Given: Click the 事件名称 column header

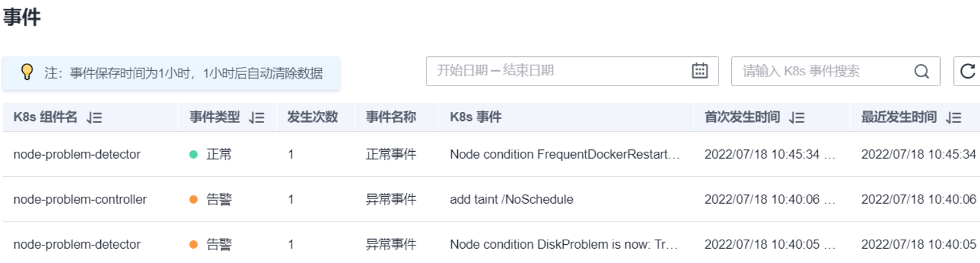Looking at the screenshot, I should tap(391, 118).
